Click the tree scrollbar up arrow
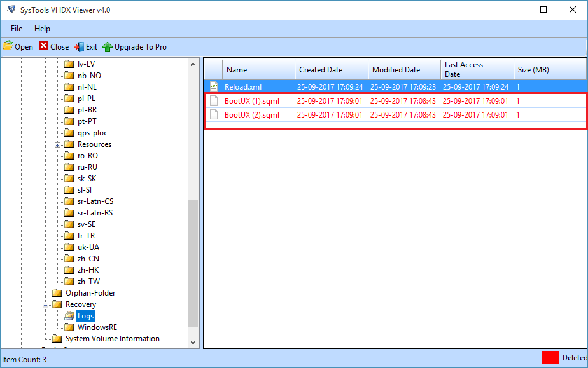This screenshot has height=368, width=588. click(193, 64)
